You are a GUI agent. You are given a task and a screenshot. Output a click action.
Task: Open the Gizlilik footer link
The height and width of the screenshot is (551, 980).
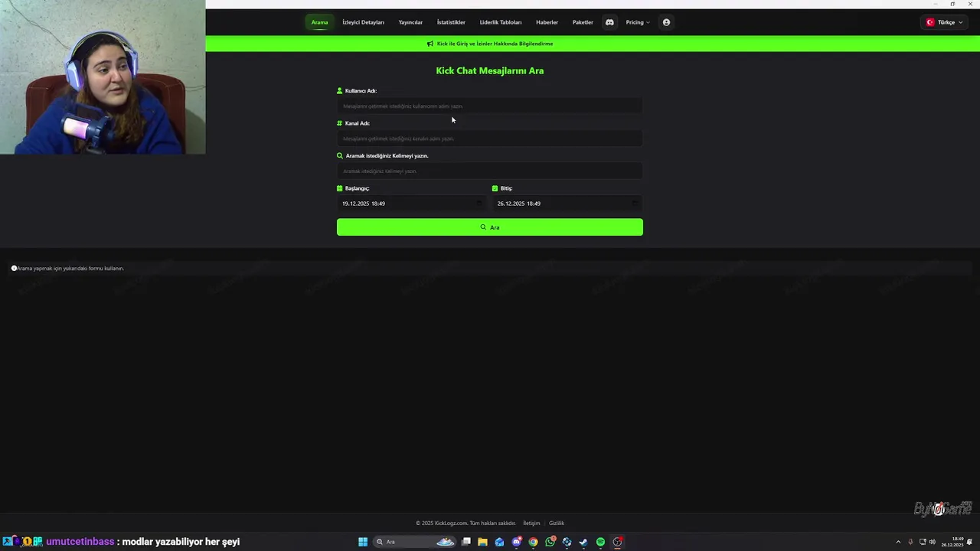[557, 523]
